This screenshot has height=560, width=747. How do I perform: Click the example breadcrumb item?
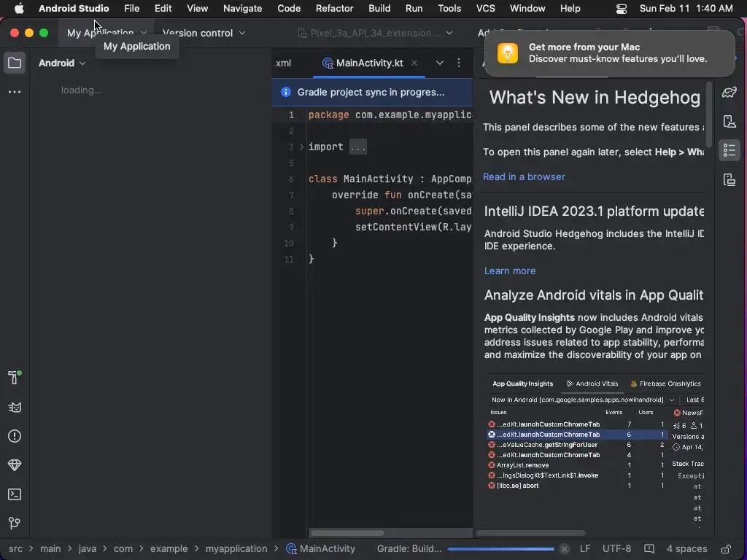[x=169, y=548]
